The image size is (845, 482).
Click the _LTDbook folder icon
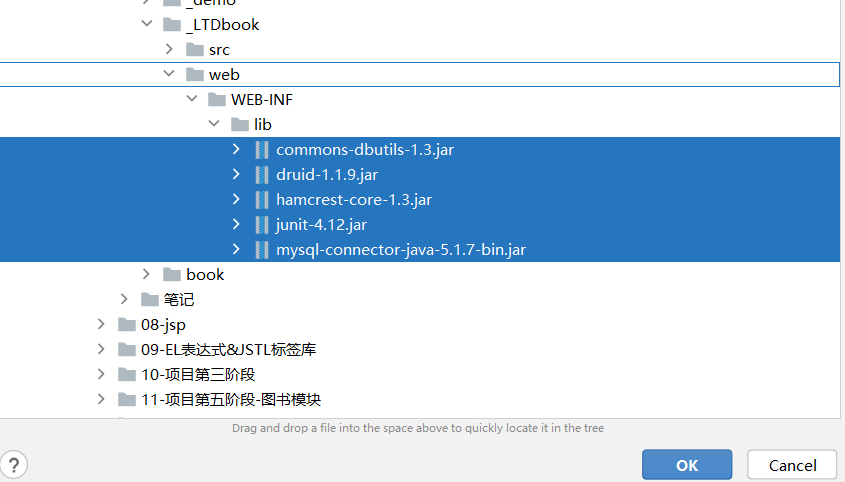click(172, 25)
